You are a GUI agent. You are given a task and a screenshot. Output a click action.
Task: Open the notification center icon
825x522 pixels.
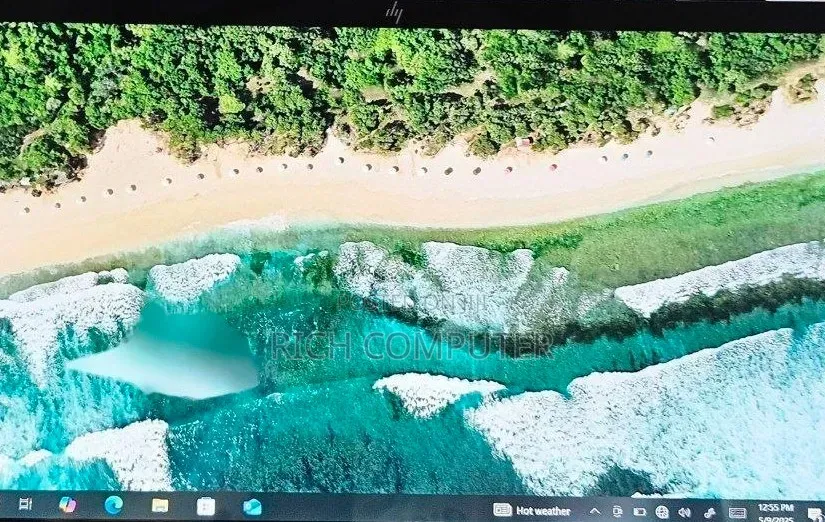(x=815, y=514)
